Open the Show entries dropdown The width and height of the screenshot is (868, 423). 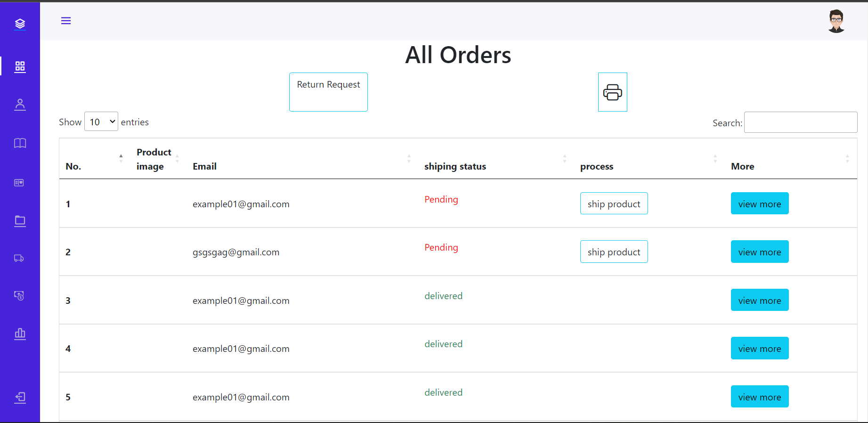[x=101, y=122]
